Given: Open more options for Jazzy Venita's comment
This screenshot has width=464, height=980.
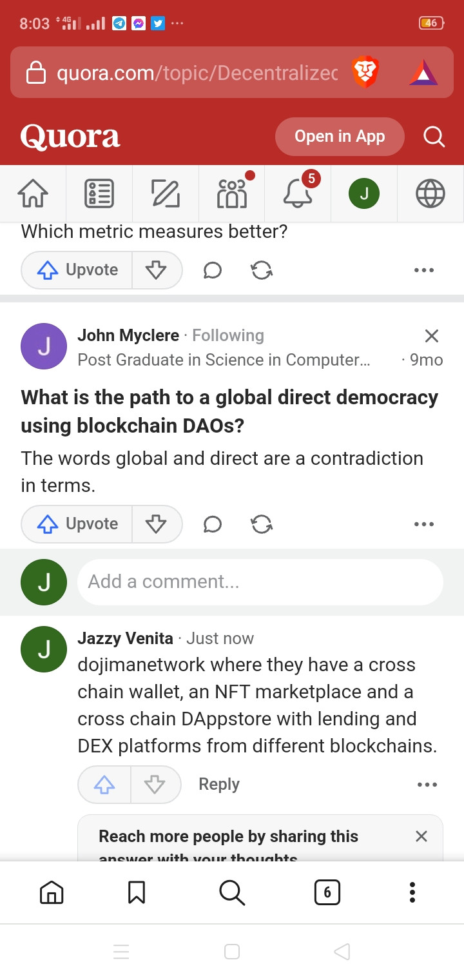Looking at the screenshot, I should (427, 785).
